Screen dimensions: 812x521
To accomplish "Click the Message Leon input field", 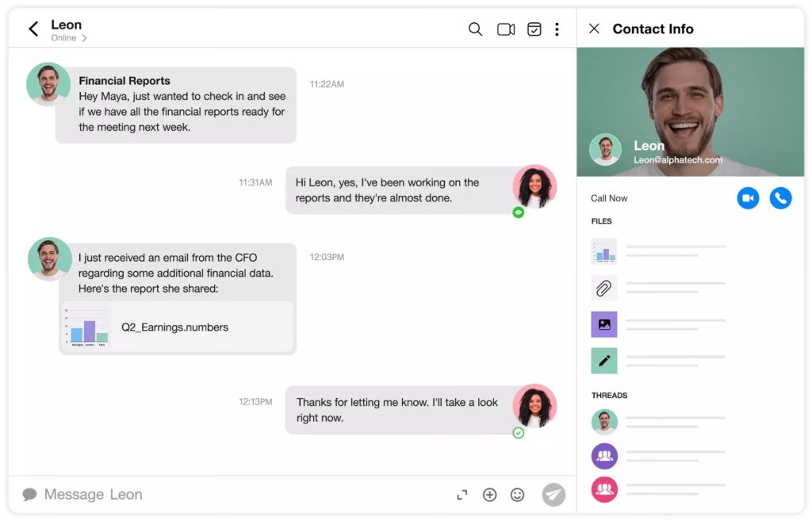I will click(238, 495).
